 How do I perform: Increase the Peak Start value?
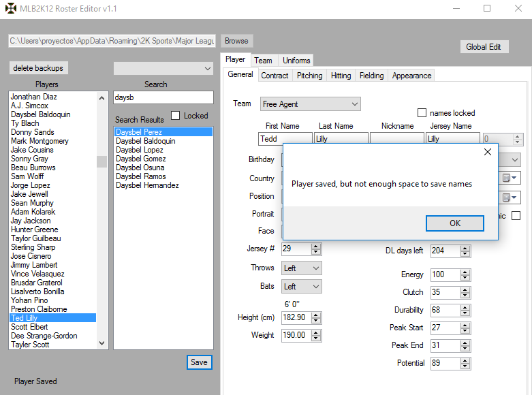coord(465,325)
